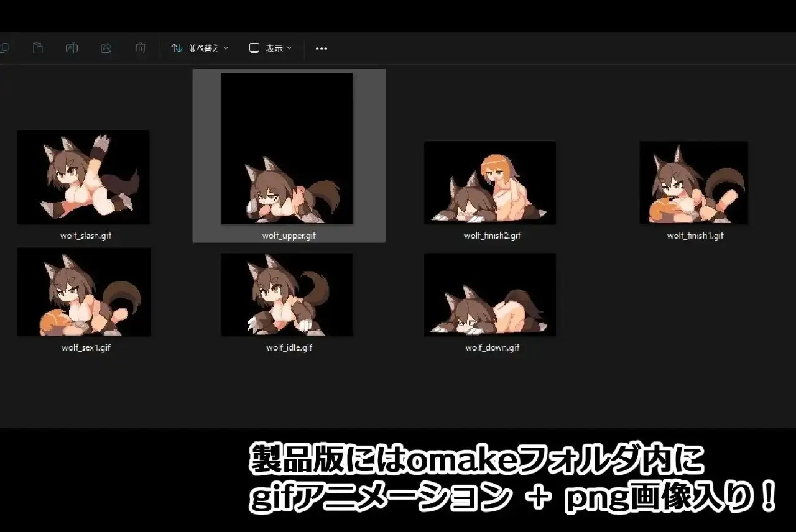Image resolution: width=796 pixels, height=532 pixels.
Task: Select the wolf_finish2.gif thumbnail
Action: tap(490, 183)
